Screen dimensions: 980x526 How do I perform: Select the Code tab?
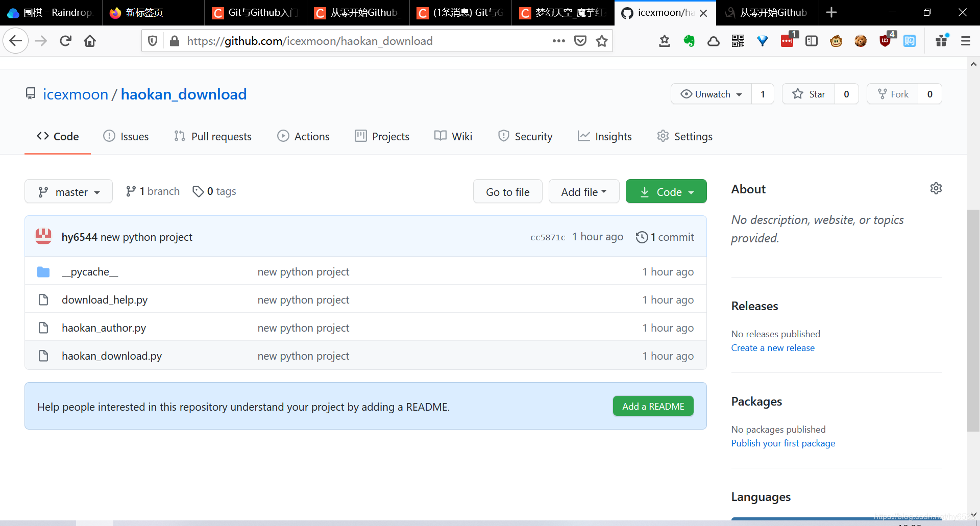tap(58, 136)
